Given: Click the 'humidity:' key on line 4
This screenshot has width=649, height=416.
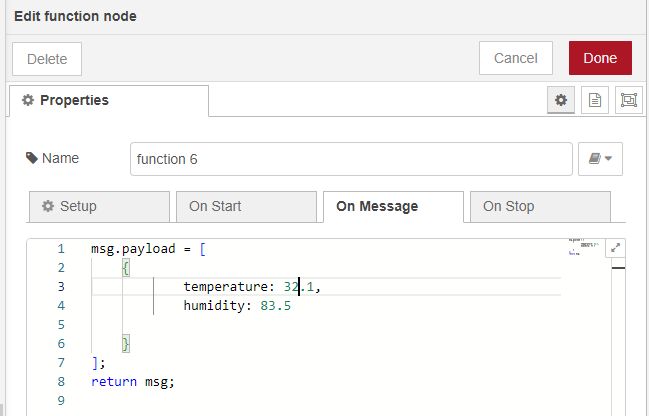Looking at the screenshot, I should coord(217,305).
